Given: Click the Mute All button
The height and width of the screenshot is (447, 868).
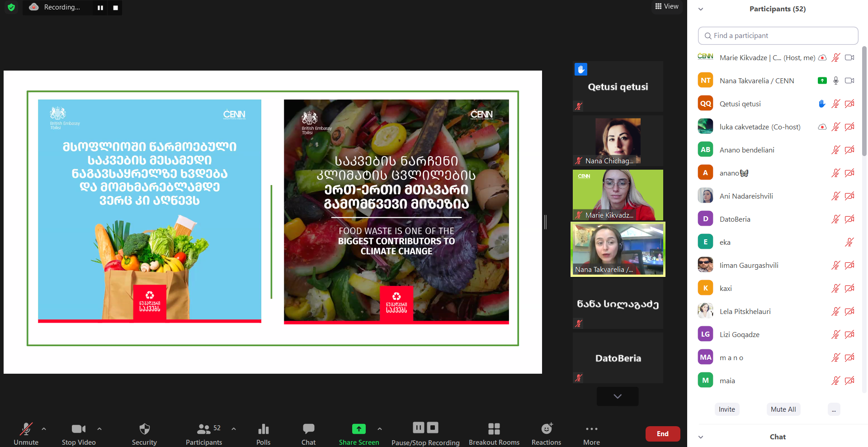Looking at the screenshot, I should click(783, 409).
